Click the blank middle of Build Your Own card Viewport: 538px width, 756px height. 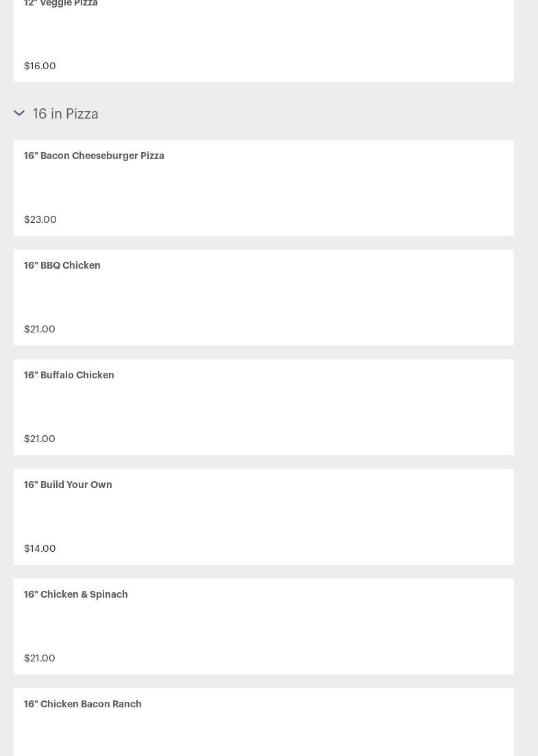(264, 517)
